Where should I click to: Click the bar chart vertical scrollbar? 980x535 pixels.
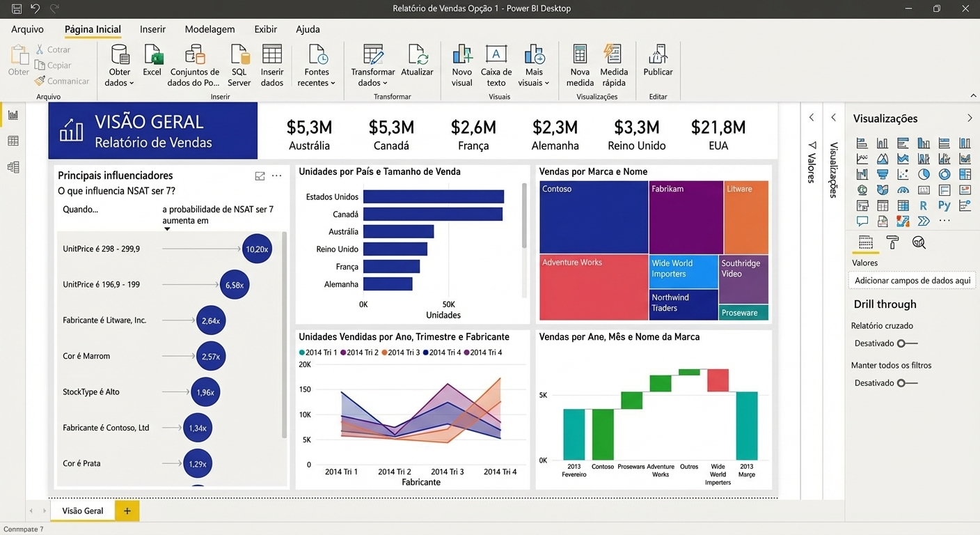click(524, 215)
